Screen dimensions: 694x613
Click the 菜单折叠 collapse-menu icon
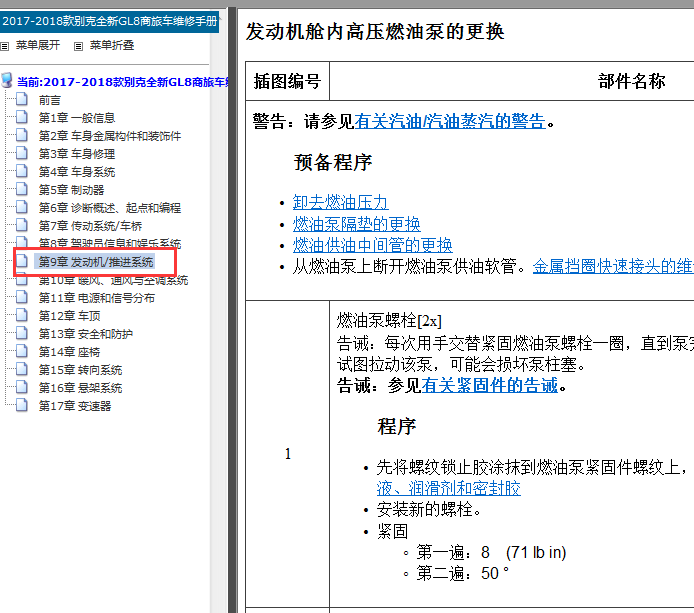[78, 46]
